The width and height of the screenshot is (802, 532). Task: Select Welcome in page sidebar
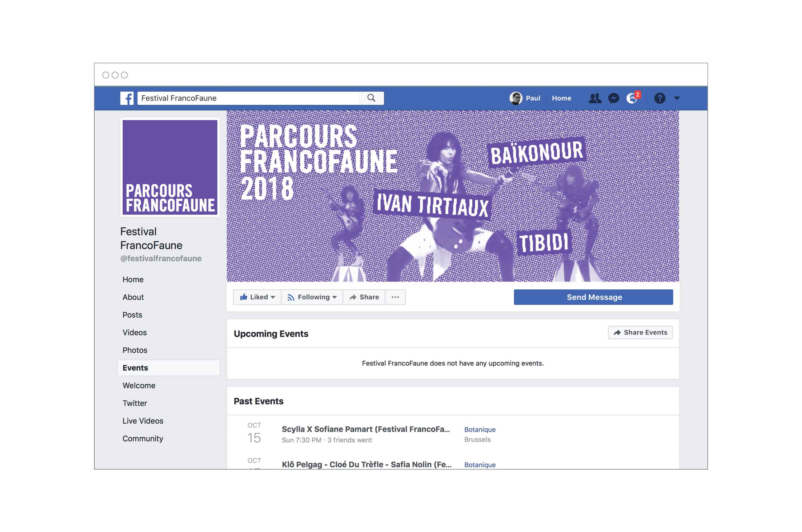139,385
